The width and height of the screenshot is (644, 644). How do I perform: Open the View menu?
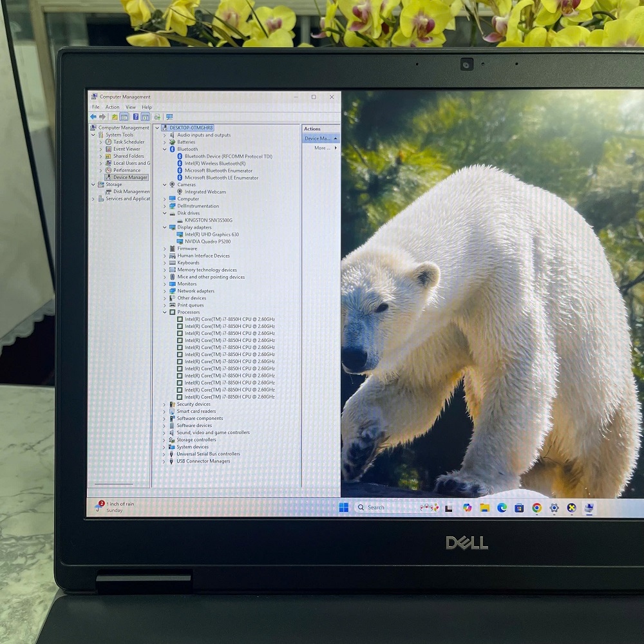[x=131, y=107]
